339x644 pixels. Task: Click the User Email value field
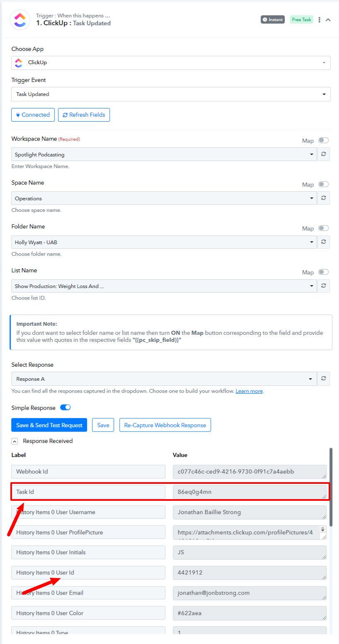click(x=249, y=593)
